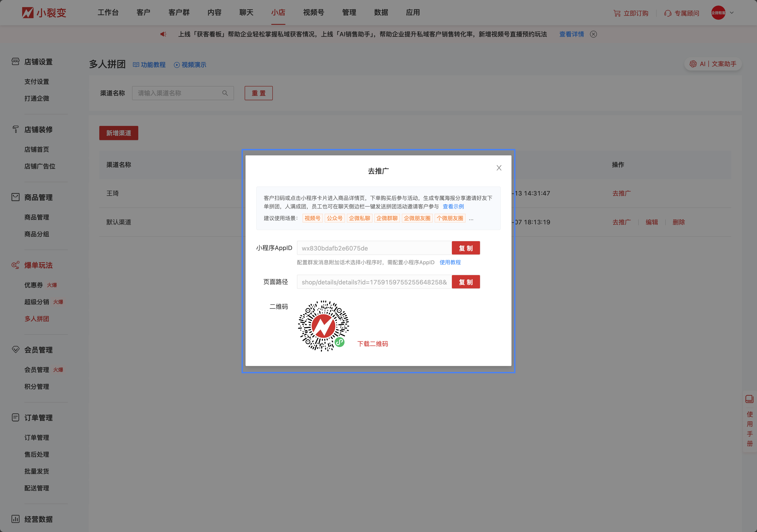Open the user avatar menu
The image size is (757, 532).
pos(718,13)
